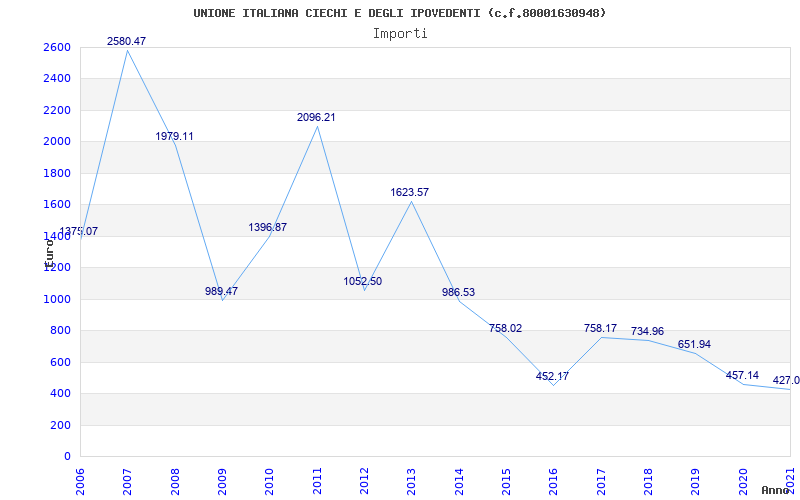The height and width of the screenshot is (500, 800).
Task: Click the Importi subtitle
Action: tap(400, 34)
